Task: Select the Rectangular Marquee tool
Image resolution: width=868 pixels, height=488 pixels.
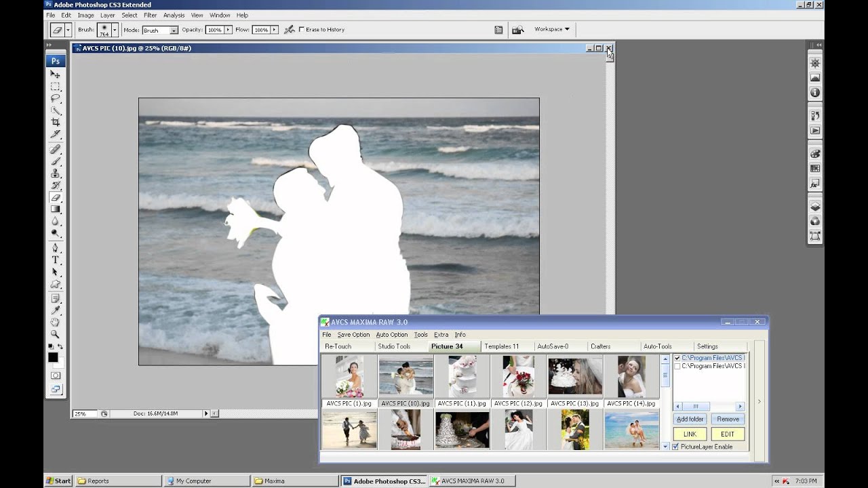Action: [x=55, y=87]
